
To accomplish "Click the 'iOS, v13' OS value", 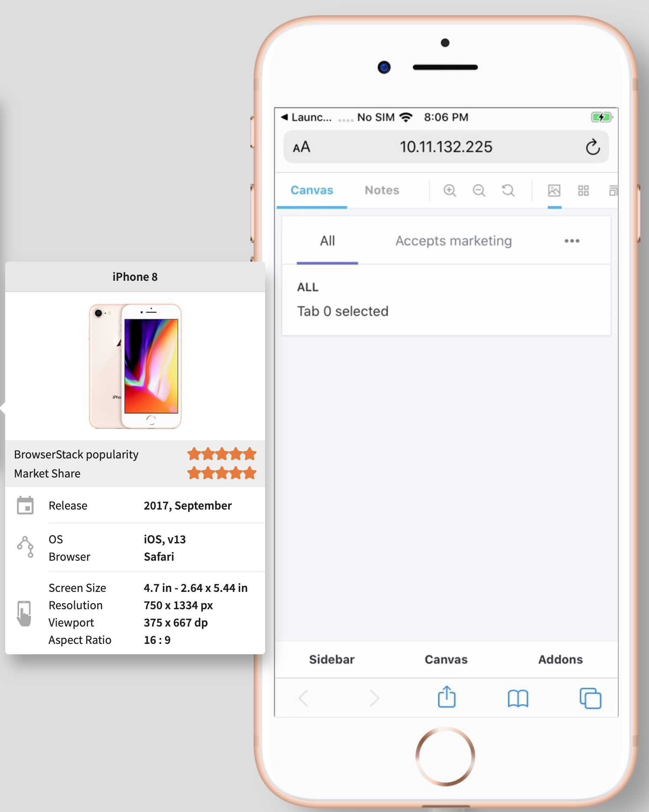I will (165, 539).
